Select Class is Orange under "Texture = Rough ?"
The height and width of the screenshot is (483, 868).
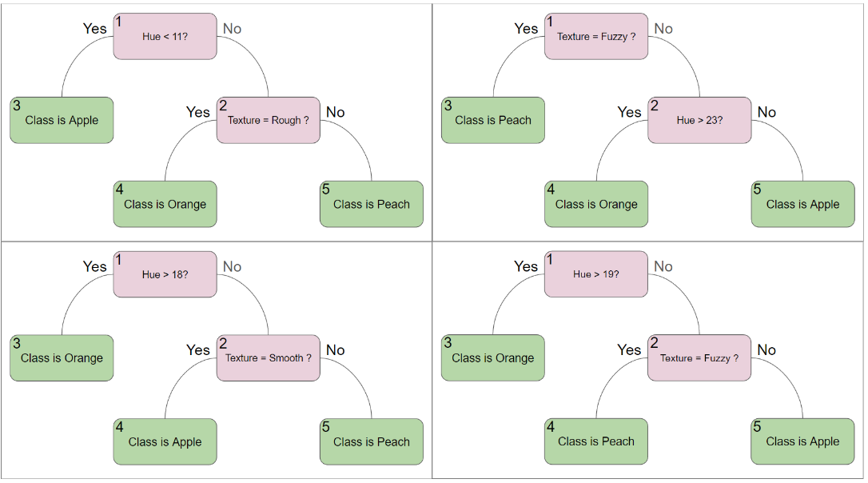(x=165, y=204)
